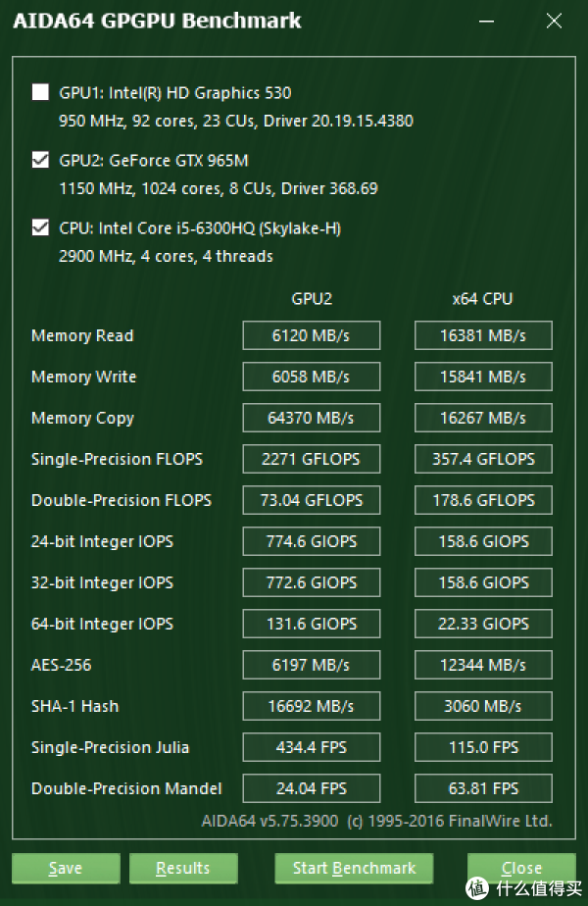The image size is (588, 906).
Task: Select the GPU2 Memory Read result field
Action: 312,335
